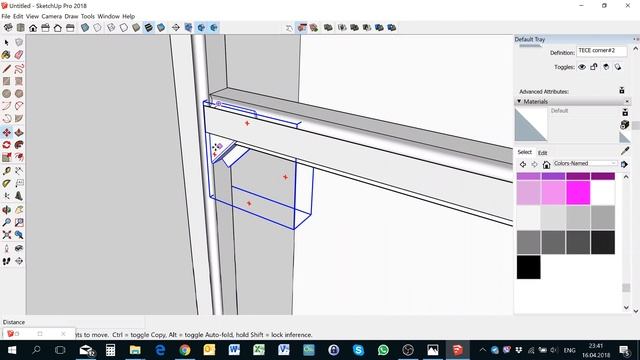Screen dimensions: 640x360
Task: Open Skype from taskbar
Action: click(358, 350)
